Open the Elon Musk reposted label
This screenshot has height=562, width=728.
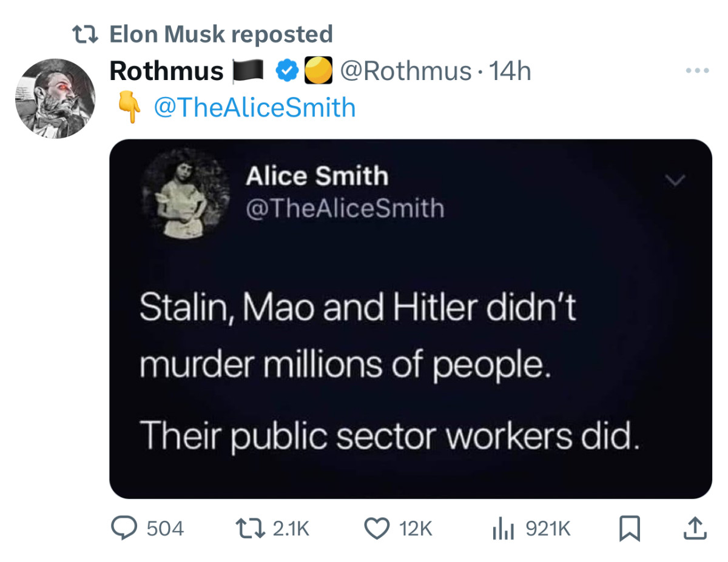221,34
